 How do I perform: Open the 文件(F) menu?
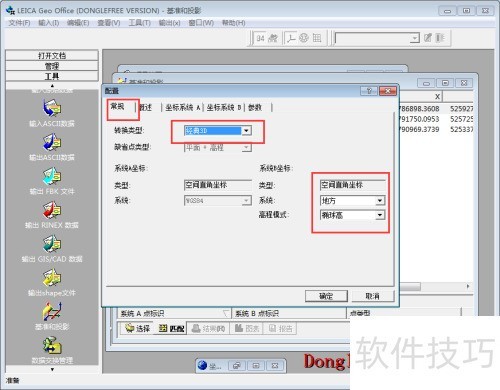(x=19, y=23)
